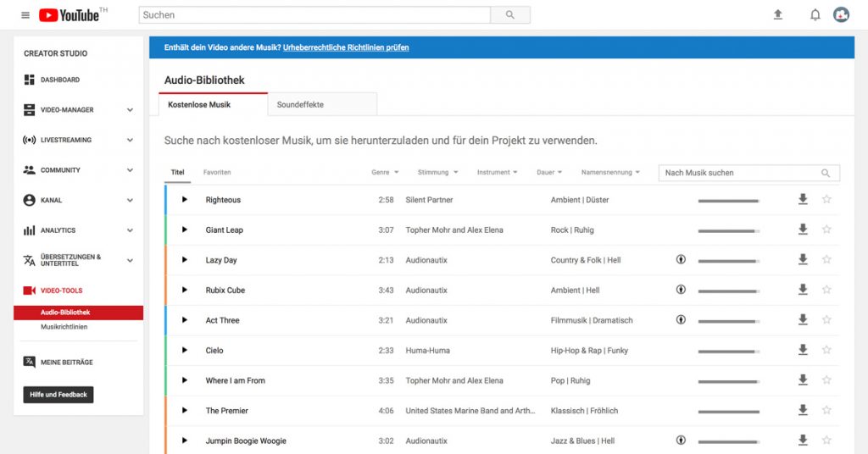Switch to the Soundeffekte tab
868x454 pixels.
pos(322,104)
